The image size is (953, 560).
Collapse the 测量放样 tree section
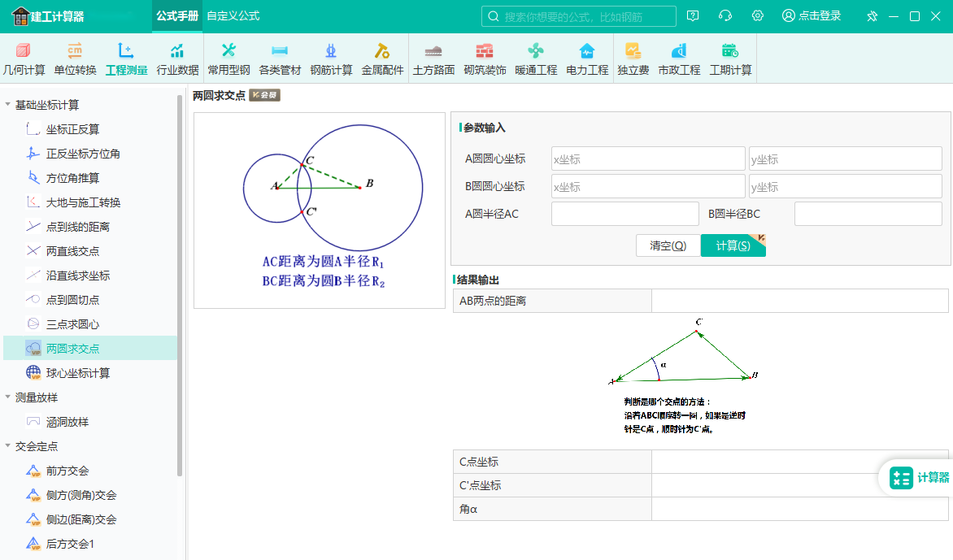(x=8, y=397)
